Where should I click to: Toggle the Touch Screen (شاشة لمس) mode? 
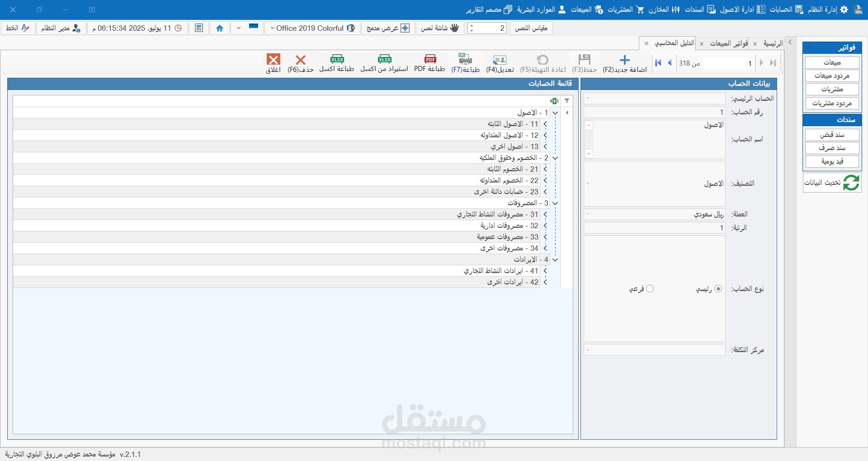coord(439,28)
